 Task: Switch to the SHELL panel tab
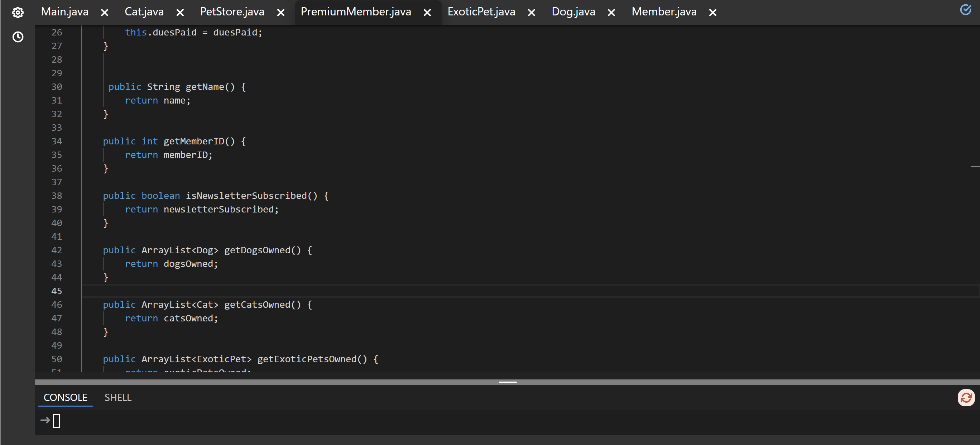pos(118,397)
